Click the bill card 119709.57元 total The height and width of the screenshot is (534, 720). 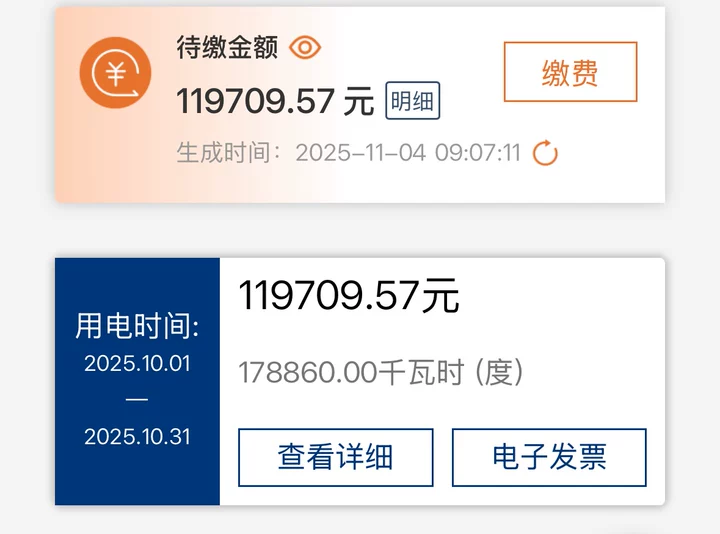(349, 295)
